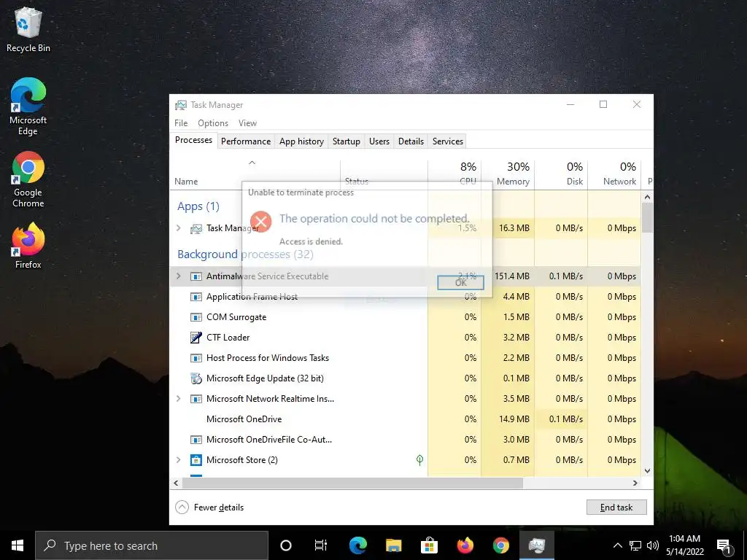Switch to the Services tab
747x560 pixels.
448,141
